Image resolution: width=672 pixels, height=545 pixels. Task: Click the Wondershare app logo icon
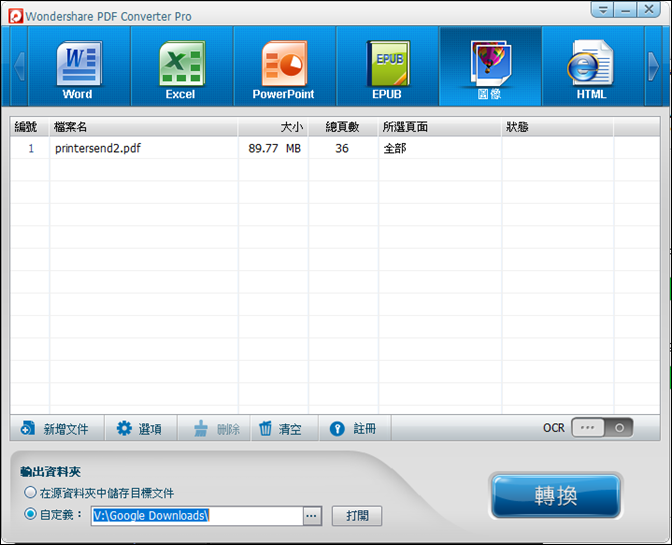pos(16,16)
